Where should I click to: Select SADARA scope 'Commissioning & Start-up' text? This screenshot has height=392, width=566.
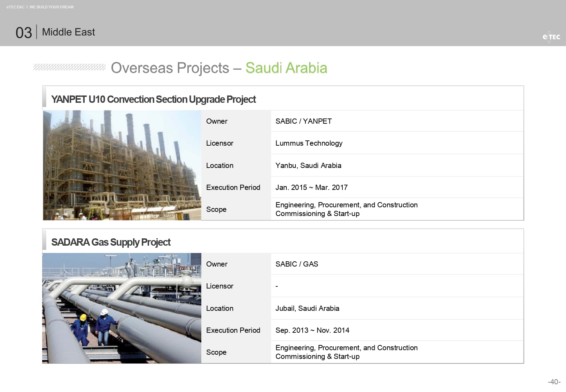coord(317,356)
